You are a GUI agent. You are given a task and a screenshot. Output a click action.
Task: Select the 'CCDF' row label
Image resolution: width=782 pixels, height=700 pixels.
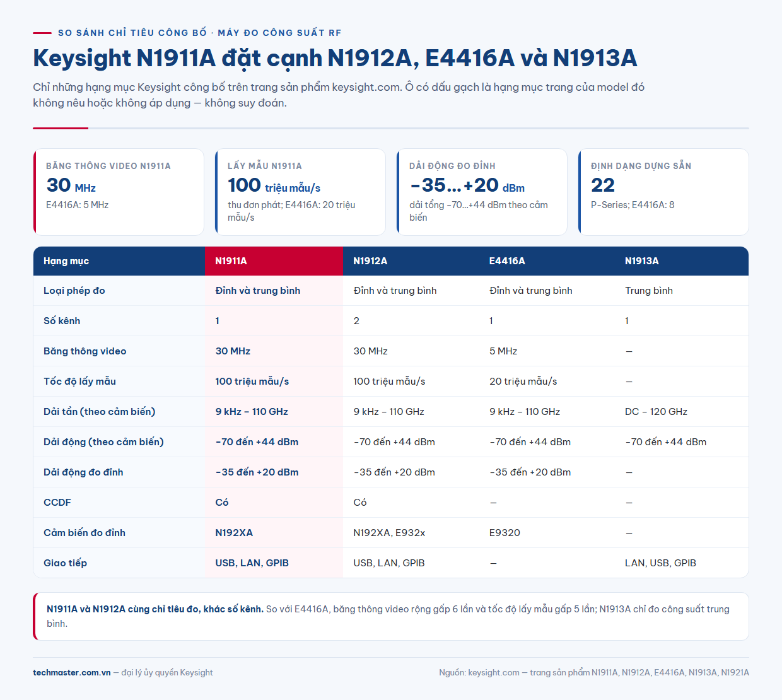coord(57,503)
